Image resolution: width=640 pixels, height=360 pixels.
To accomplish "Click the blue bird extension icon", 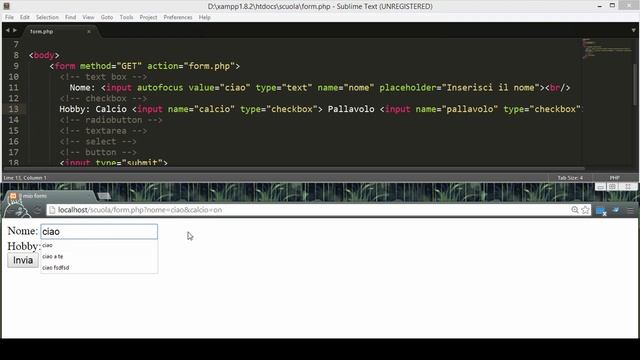I will [616, 210].
